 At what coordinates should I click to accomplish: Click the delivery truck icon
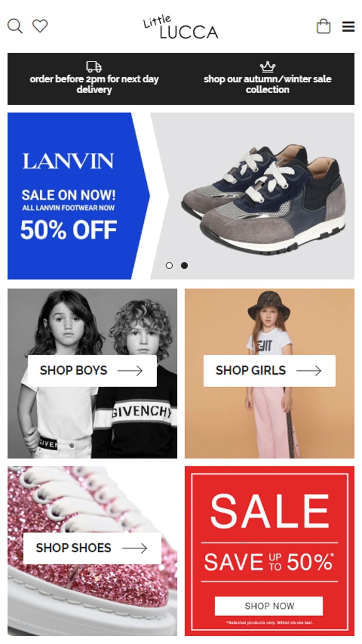[x=94, y=67]
